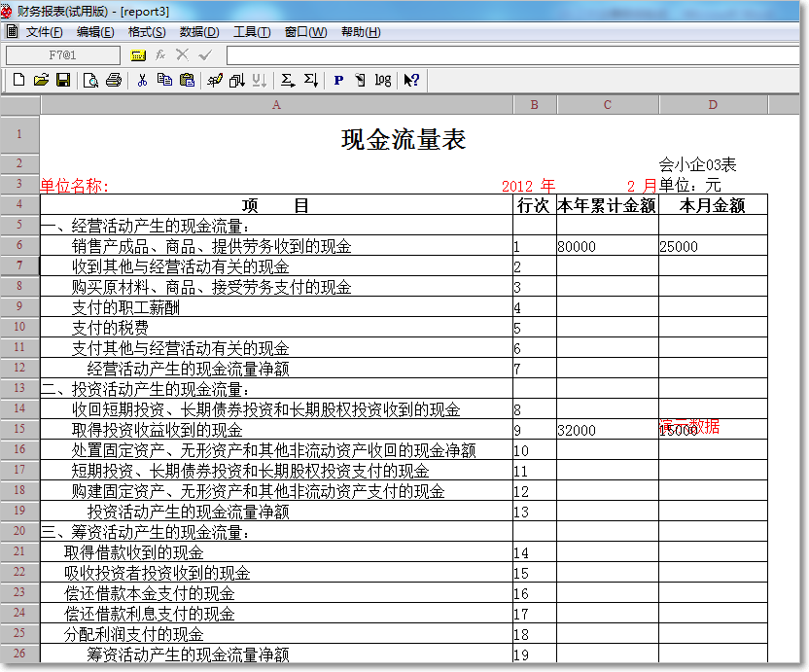Click the yellow calculator icon beside cell reference

137,54
